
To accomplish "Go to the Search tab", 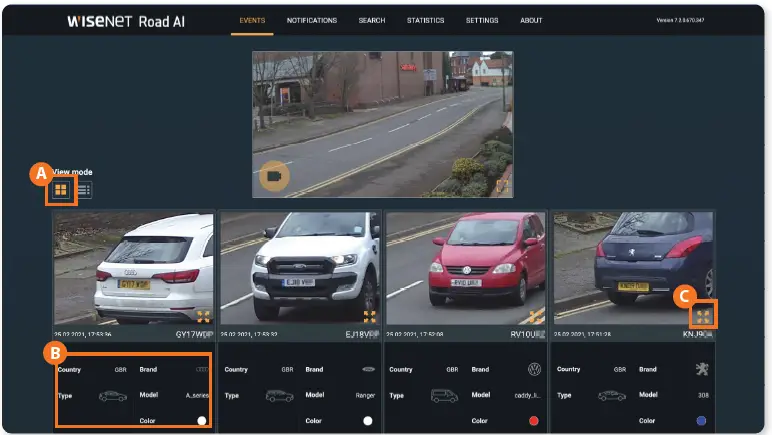I will (372, 21).
